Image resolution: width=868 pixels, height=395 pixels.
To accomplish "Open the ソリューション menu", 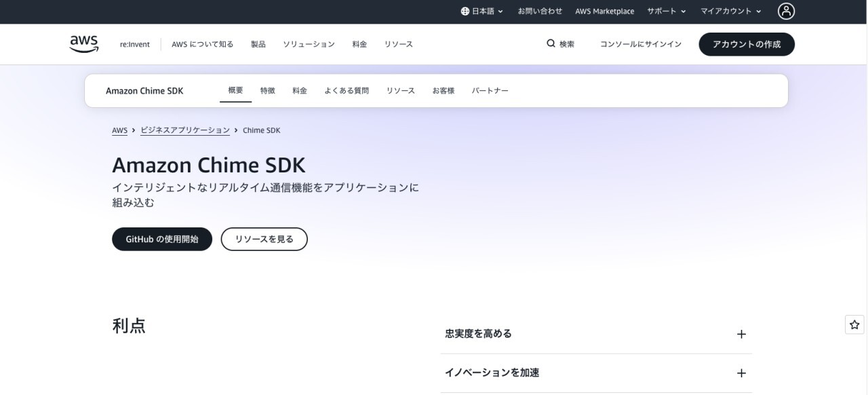I will click(309, 44).
